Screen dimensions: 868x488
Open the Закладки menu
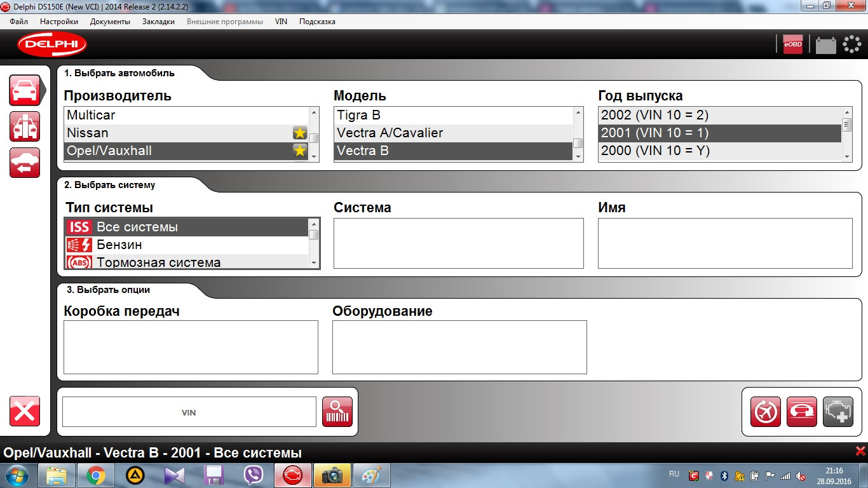158,22
